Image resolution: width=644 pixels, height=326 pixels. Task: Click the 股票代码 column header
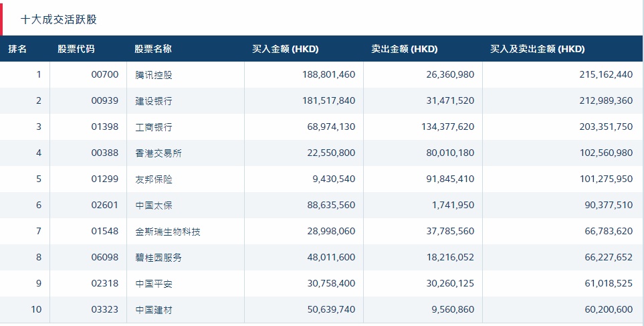click(x=76, y=49)
